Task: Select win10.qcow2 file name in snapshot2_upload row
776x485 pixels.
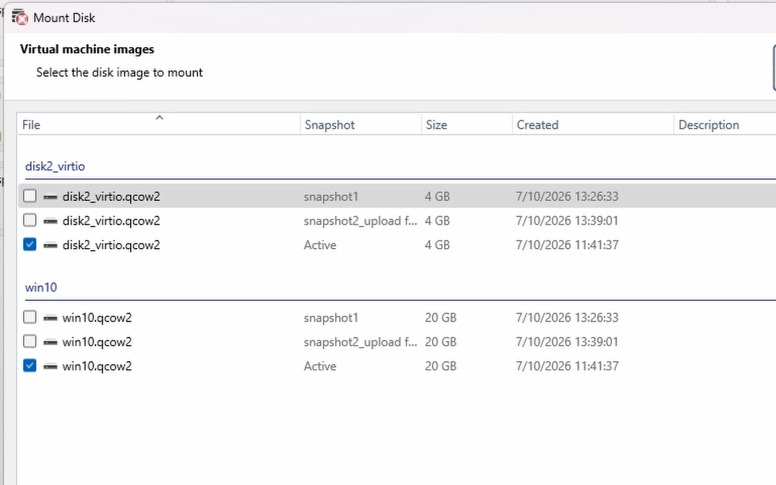Action: click(x=97, y=342)
